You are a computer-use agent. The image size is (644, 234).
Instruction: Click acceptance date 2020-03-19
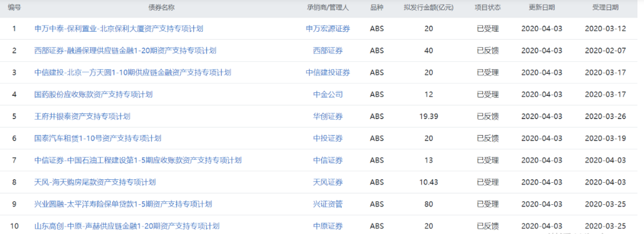pos(605,139)
